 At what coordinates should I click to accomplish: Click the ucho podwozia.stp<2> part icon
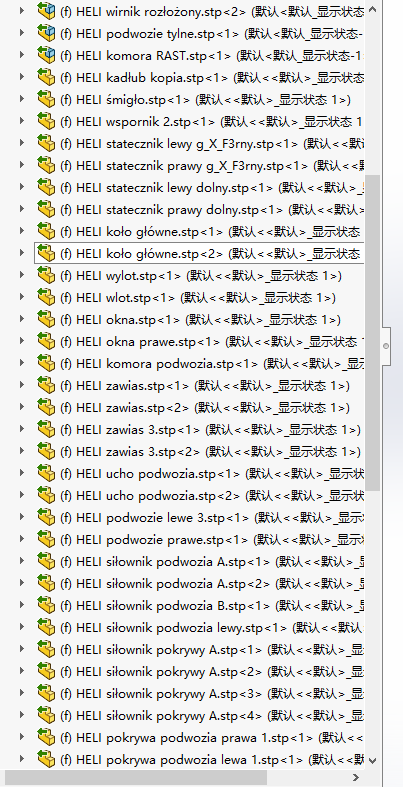[46, 495]
